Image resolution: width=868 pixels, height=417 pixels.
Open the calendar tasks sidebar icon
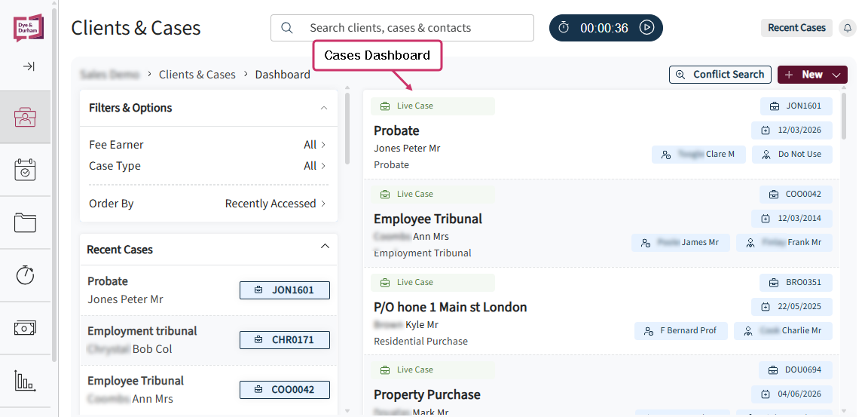pos(25,170)
